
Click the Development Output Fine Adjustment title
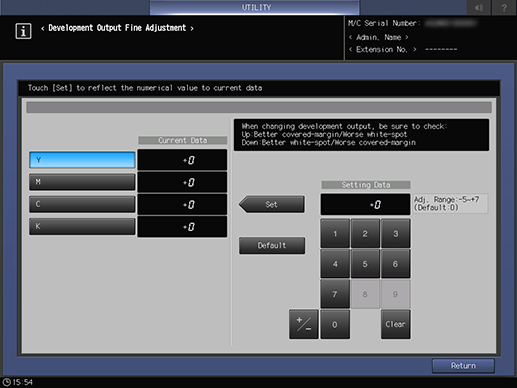coord(117,28)
